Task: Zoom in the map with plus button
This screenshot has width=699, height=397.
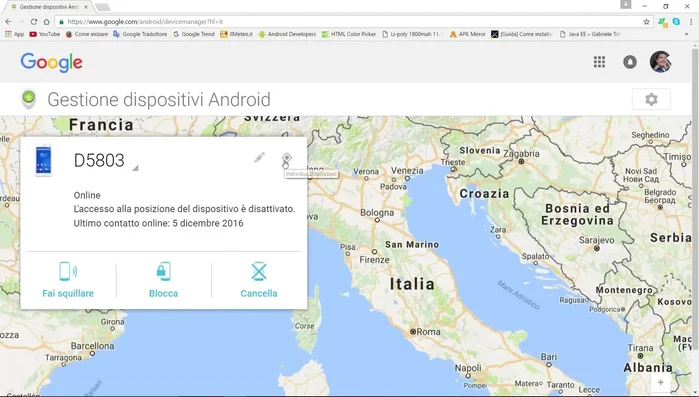Action: point(661,382)
